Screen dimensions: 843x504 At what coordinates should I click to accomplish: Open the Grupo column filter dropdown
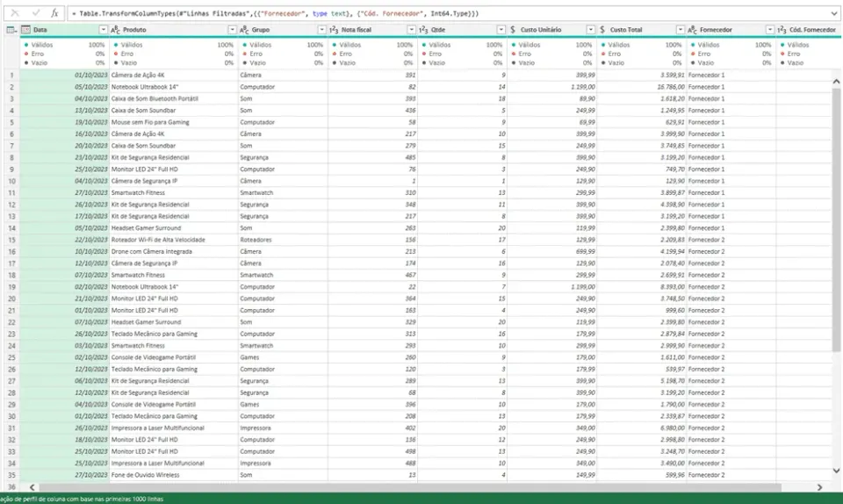(x=321, y=30)
